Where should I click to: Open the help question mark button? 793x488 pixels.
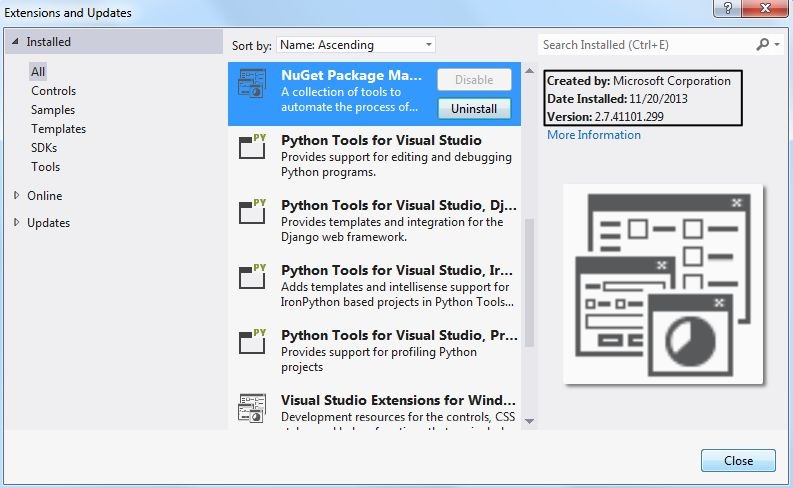[728, 8]
